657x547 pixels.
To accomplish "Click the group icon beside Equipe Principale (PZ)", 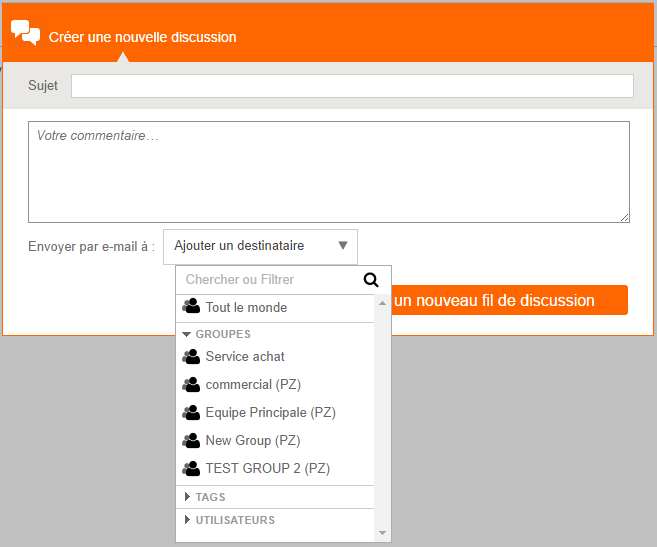I will pos(191,412).
